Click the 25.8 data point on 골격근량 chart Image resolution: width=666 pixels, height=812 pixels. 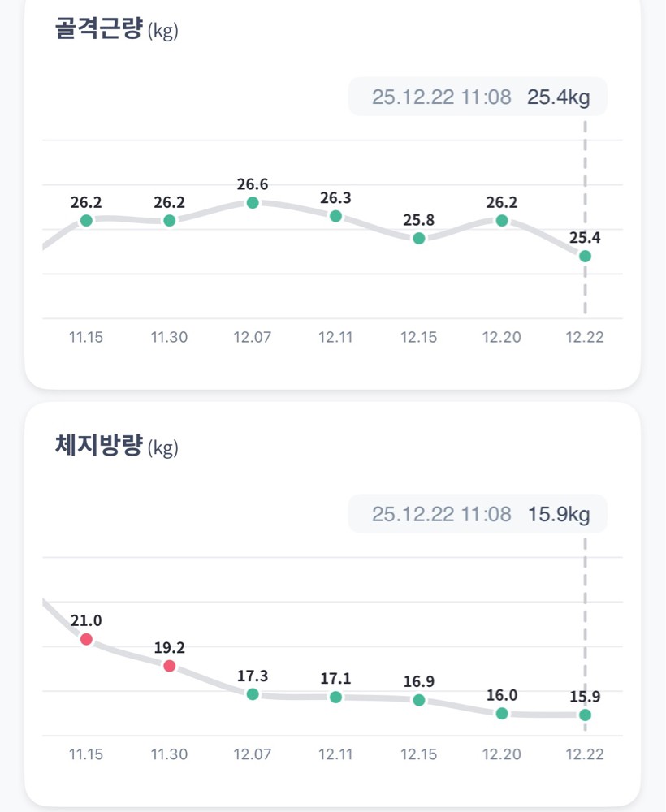point(419,239)
